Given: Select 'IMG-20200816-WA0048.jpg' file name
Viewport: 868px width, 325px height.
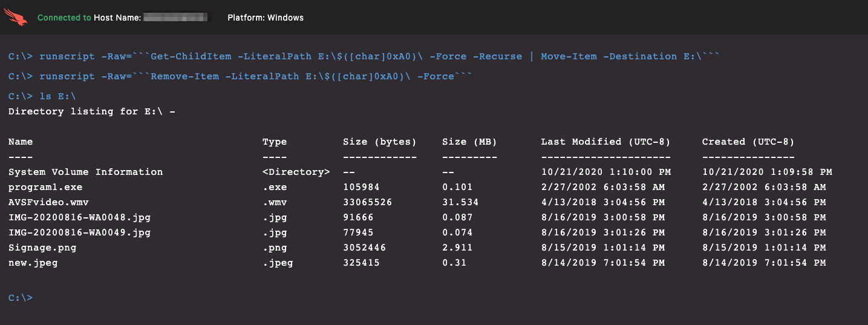Looking at the screenshot, I should (80, 217).
